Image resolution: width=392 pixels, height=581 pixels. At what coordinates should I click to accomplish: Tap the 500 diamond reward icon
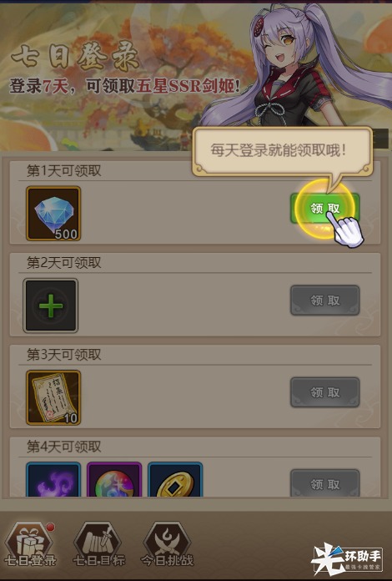click(x=53, y=214)
